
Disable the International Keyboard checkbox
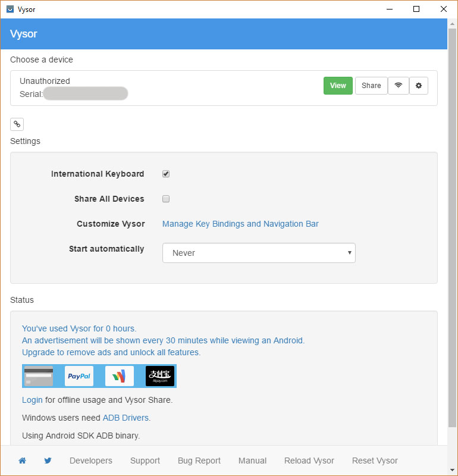click(x=166, y=174)
